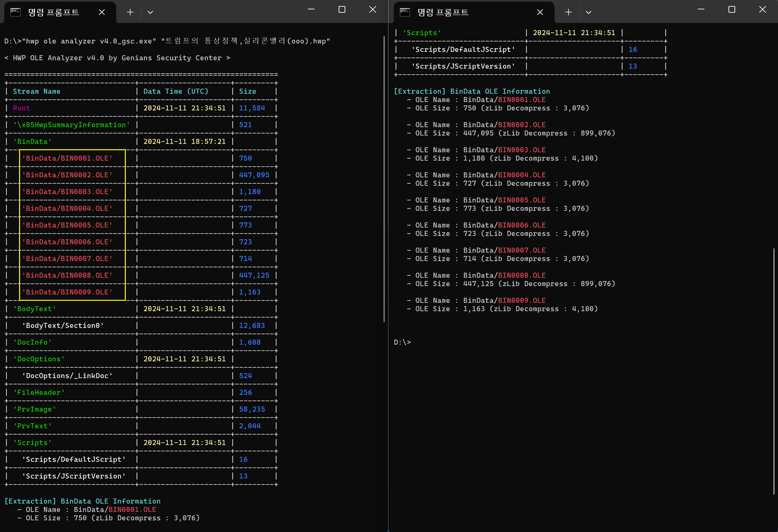Click the right terminal's command prompt tab icon
The height and width of the screenshot is (532, 778).
click(x=405, y=12)
